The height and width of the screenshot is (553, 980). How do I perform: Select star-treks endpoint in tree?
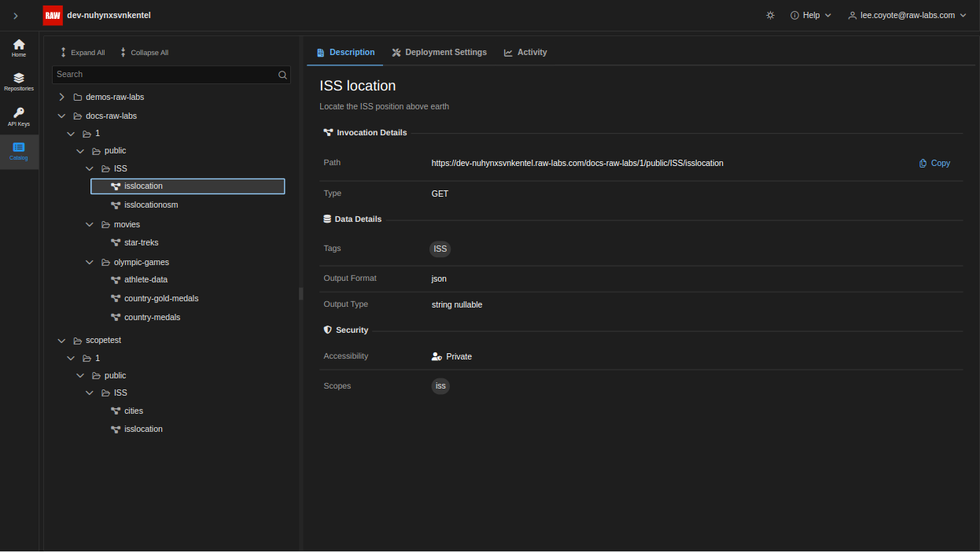pos(142,243)
